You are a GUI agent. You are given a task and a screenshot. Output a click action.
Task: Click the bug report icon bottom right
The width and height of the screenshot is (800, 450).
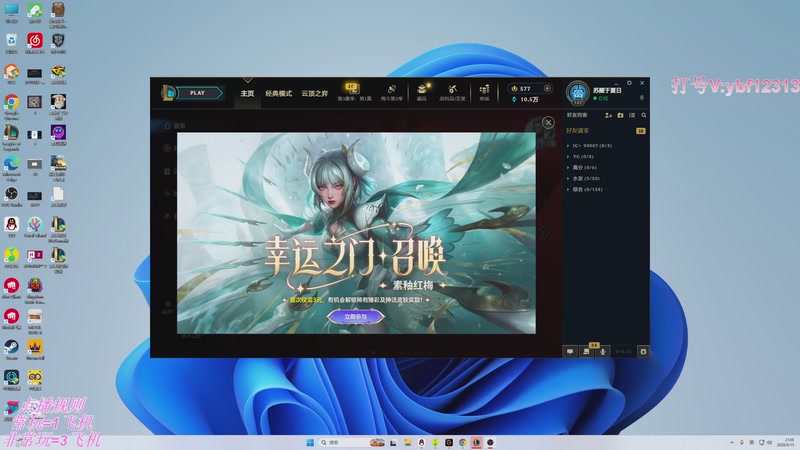(x=643, y=352)
